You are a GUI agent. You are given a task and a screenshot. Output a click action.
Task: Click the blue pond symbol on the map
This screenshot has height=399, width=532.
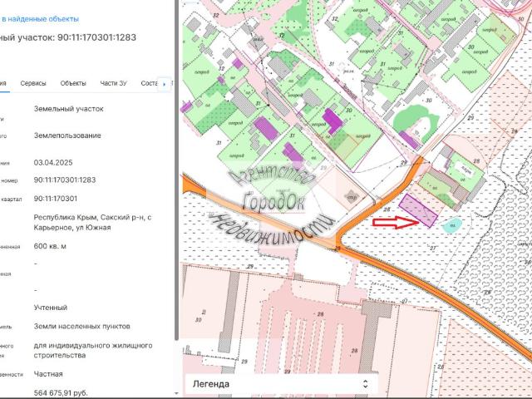click(452, 225)
